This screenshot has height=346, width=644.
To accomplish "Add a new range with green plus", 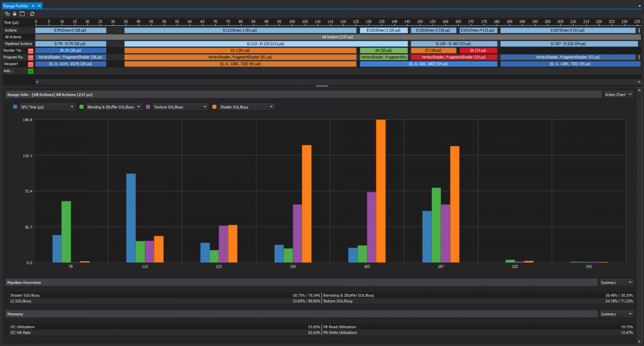I will (31, 70).
